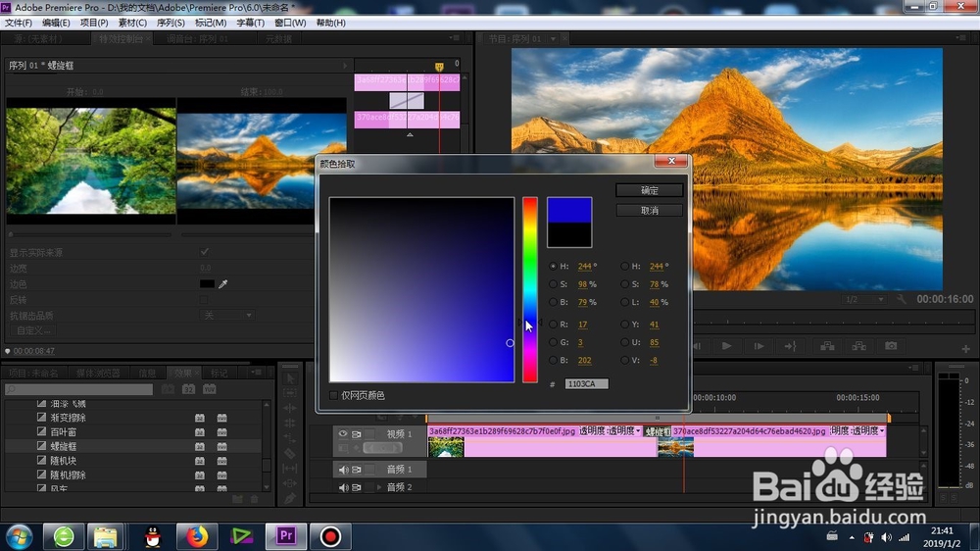Click the volume icon in system tray
980x551 pixels.
[x=886, y=537]
